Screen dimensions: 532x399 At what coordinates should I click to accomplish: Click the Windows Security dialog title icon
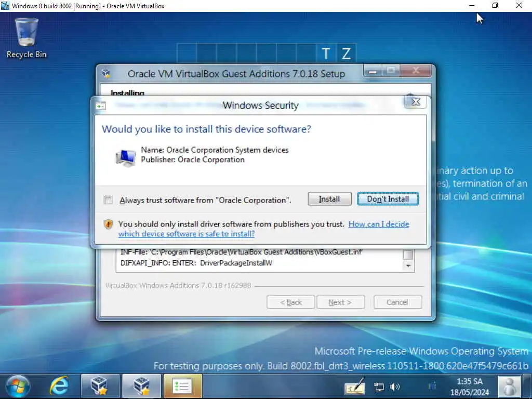[x=100, y=106]
